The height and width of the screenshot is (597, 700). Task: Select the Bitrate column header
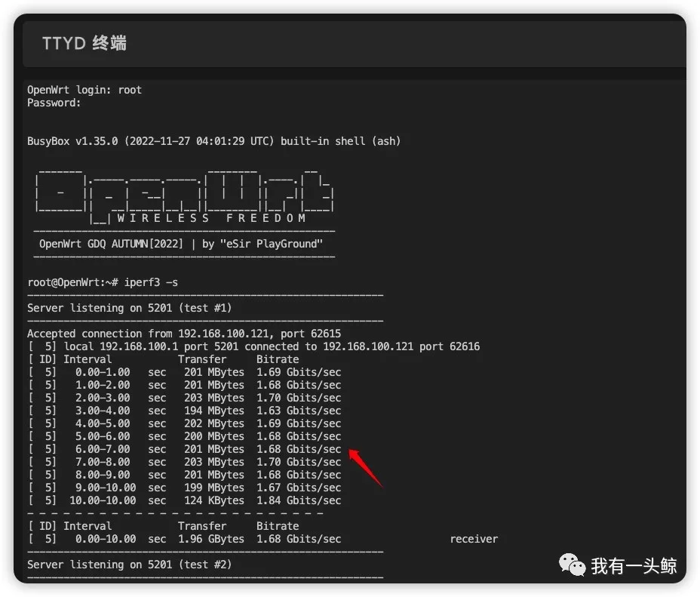[277, 359]
